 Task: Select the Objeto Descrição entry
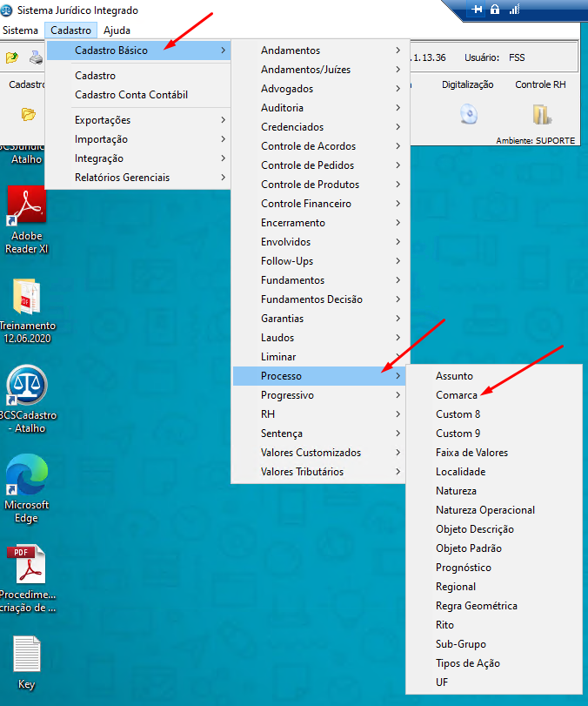(x=494, y=529)
